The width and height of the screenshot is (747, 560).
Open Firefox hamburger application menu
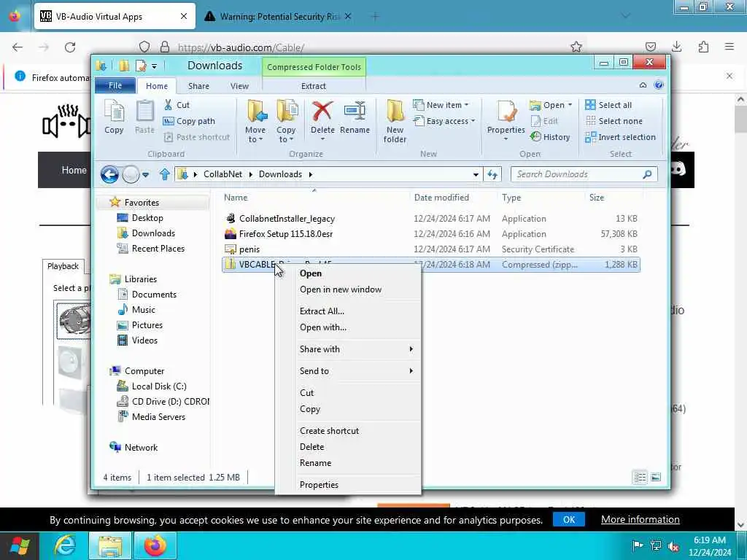pos(729,47)
